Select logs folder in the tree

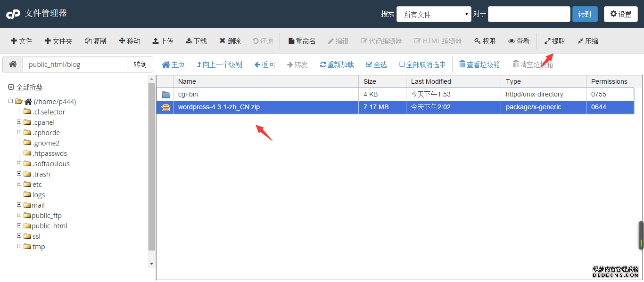click(39, 195)
